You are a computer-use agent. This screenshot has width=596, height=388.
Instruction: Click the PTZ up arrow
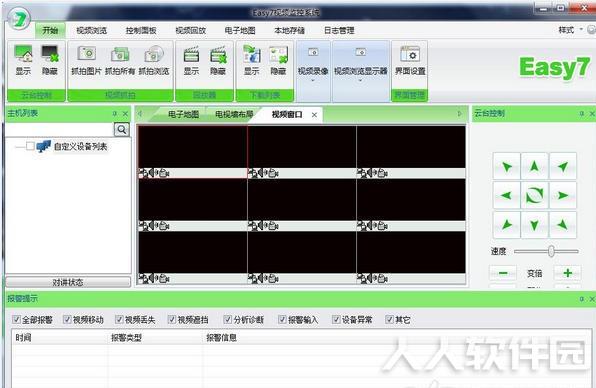point(534,166)
